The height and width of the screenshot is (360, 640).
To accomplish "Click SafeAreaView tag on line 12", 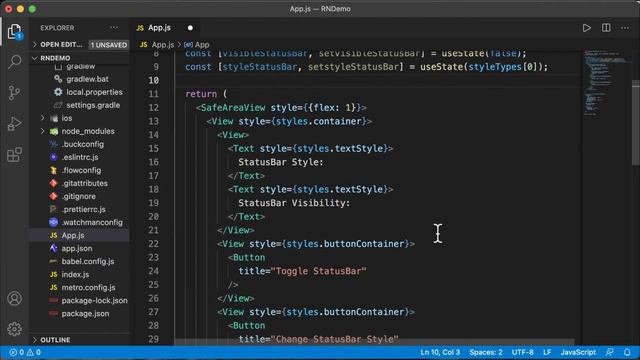I will coord(233,107).
